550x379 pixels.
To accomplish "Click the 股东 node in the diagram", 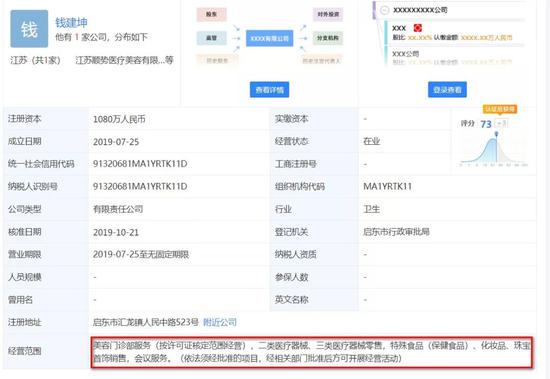I will tap(212, 14).
